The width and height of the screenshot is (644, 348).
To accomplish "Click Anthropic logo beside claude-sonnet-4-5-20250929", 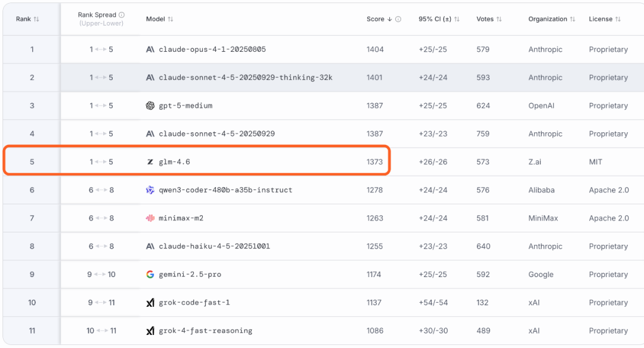I will pos(150,134).
